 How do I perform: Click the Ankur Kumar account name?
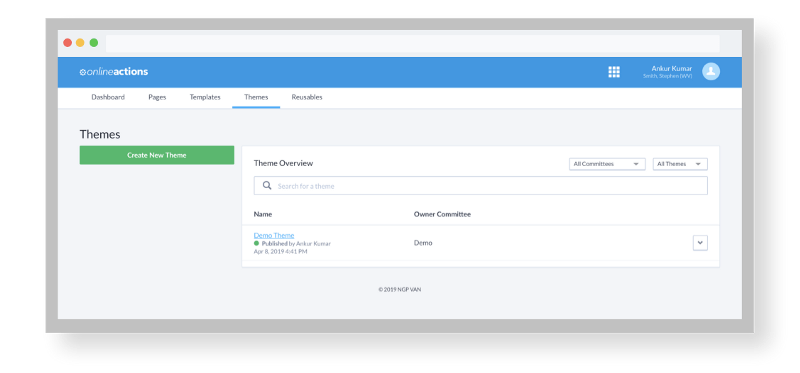pyautogui.click(x=671, y=68)
